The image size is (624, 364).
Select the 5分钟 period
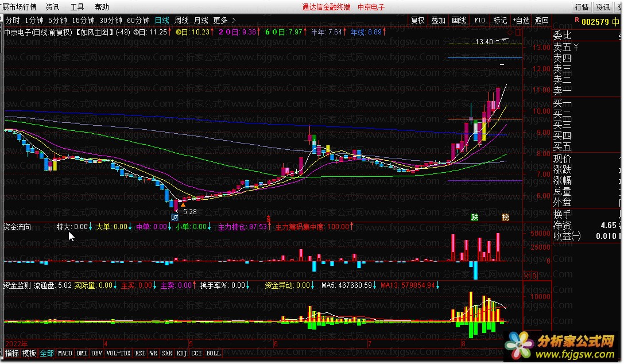[x=57, y=20]
